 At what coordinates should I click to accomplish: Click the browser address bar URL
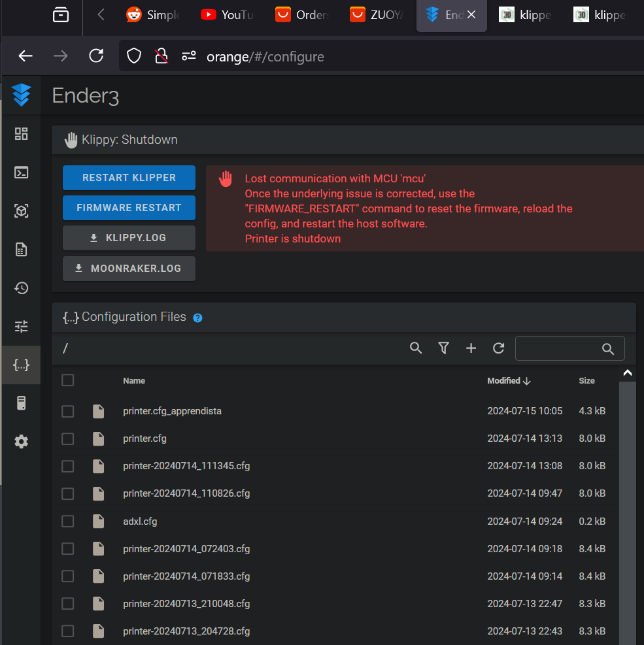point(265,57)
